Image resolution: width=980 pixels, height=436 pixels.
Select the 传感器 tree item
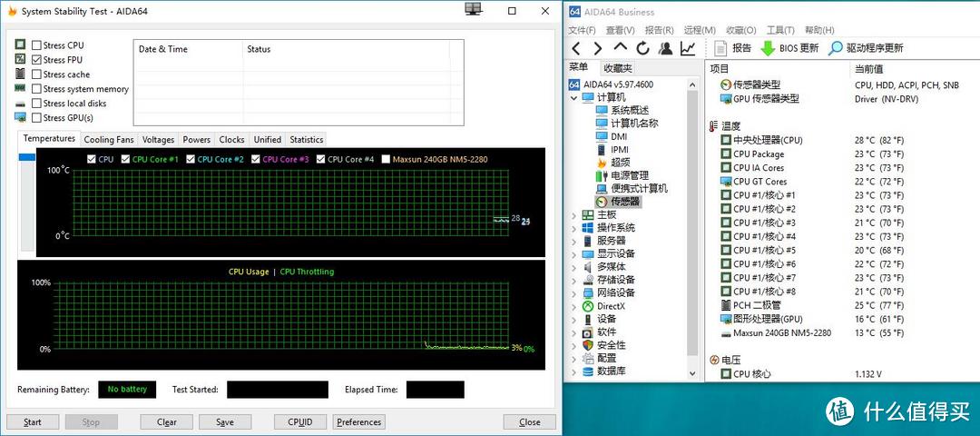pyautogui.click(x=618, y=202)
